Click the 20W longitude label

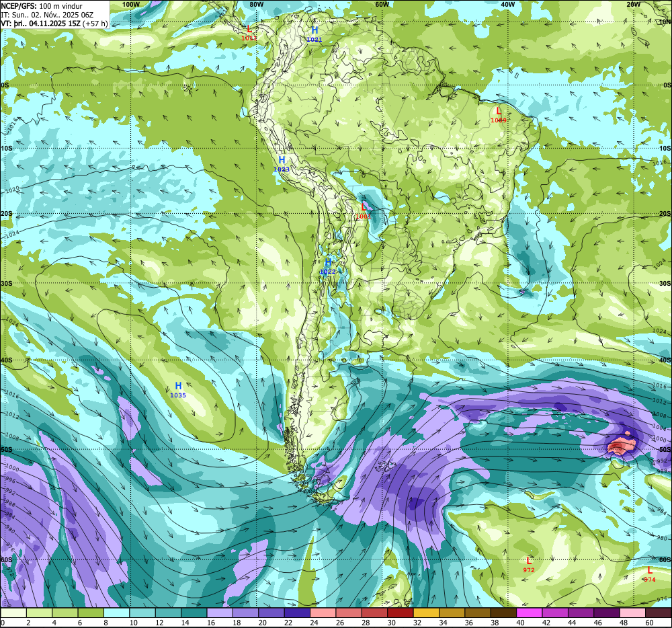tap(634, 4)
